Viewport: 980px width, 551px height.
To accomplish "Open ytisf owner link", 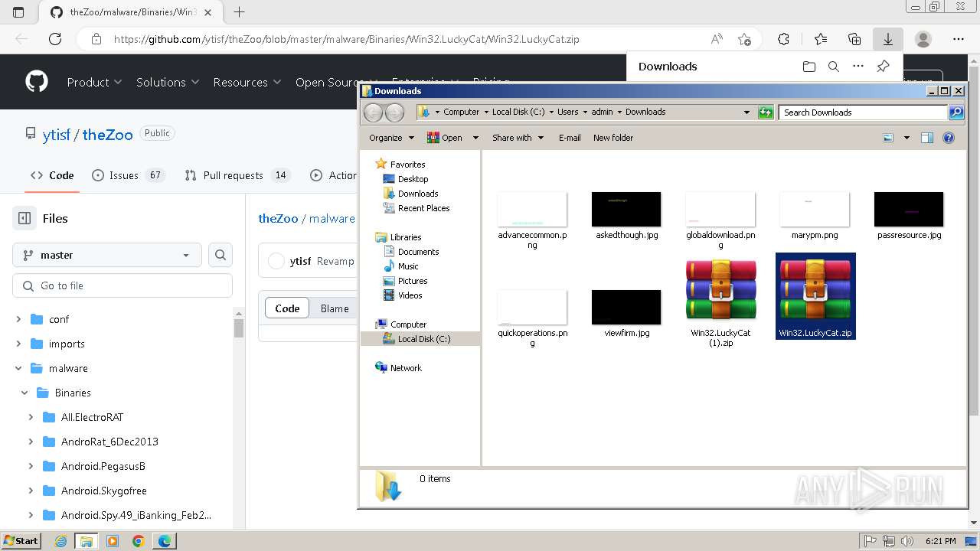I will [57, 135].
